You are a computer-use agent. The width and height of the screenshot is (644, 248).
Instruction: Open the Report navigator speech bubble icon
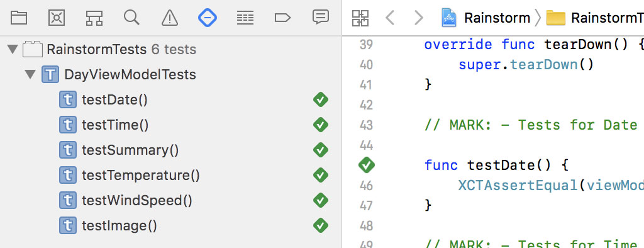pyautogui.click(x=320, y=17)
